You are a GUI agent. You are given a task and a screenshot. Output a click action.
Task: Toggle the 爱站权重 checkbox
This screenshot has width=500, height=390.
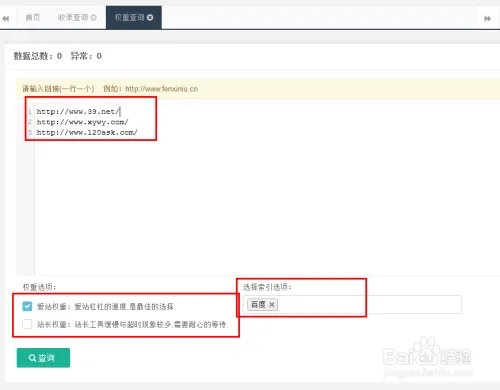27,306
